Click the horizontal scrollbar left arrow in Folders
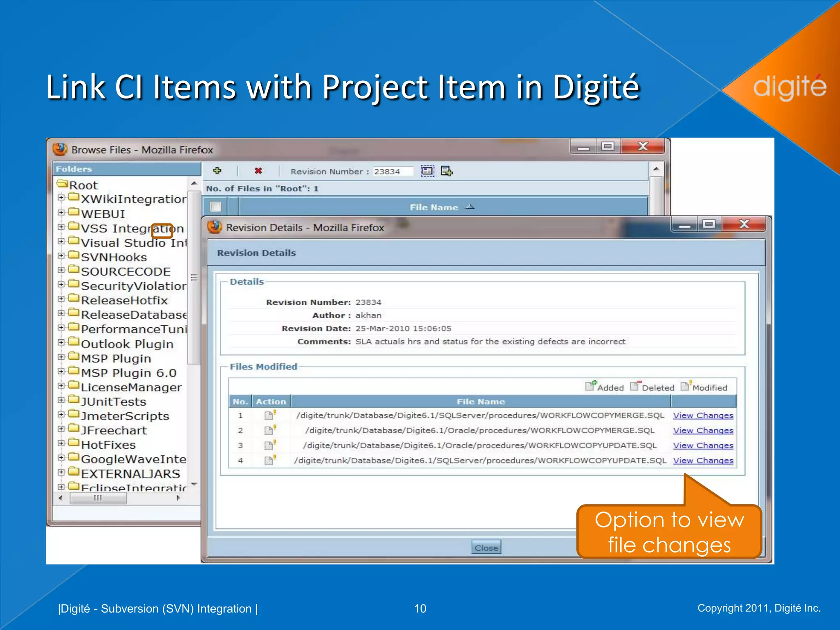This screenshot has height=630, width=840. coord(61,498)
